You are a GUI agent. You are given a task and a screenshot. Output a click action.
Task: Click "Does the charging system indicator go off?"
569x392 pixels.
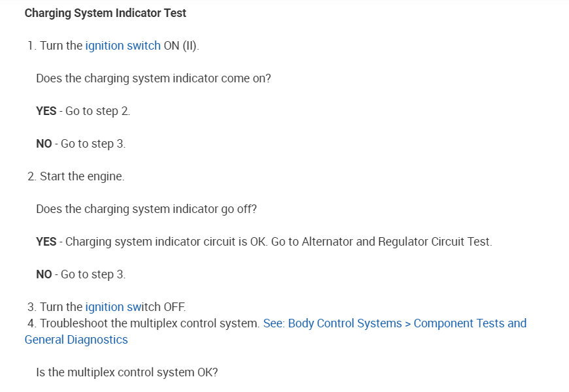pyautogui.click(x=147, y=209)
